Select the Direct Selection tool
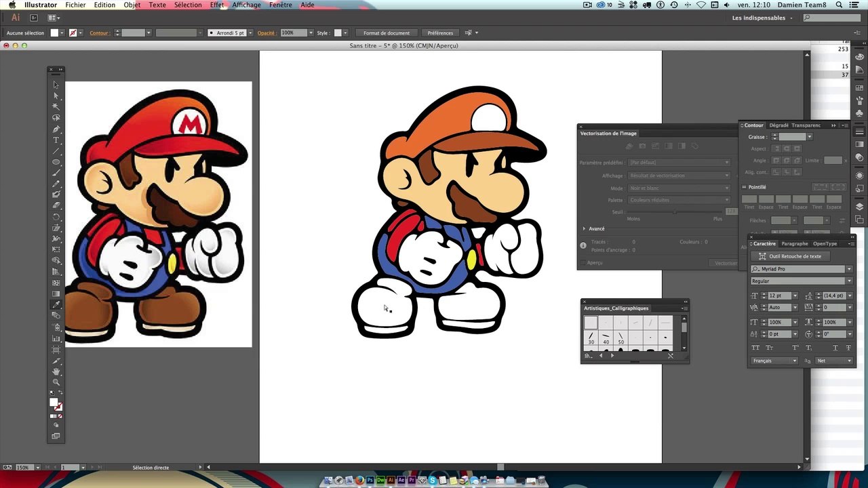Viewport: 868px width, 488px height. (56, 96)
